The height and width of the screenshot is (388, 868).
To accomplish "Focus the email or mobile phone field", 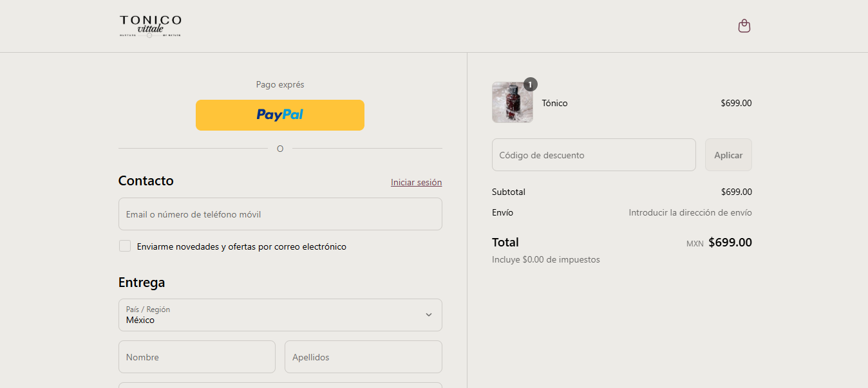I will coord(280,214).
